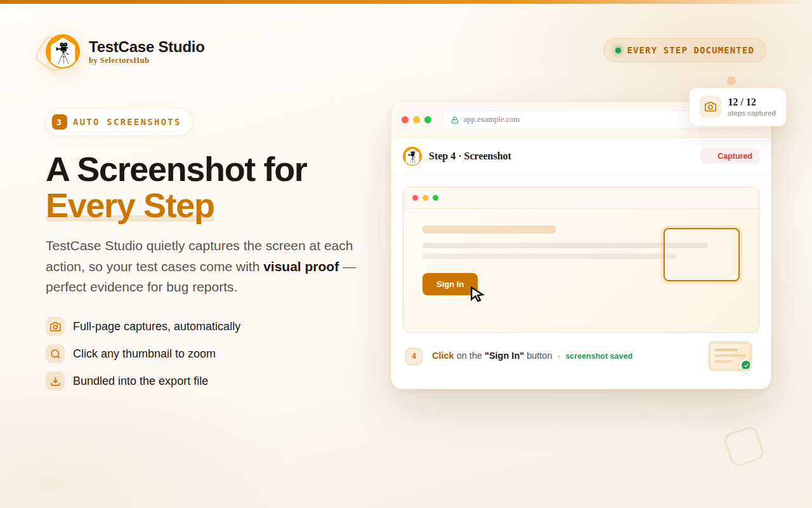The image size is (812, 508).
Task: Click the red dot in inner mock window
Action: (x=415, y=197)
